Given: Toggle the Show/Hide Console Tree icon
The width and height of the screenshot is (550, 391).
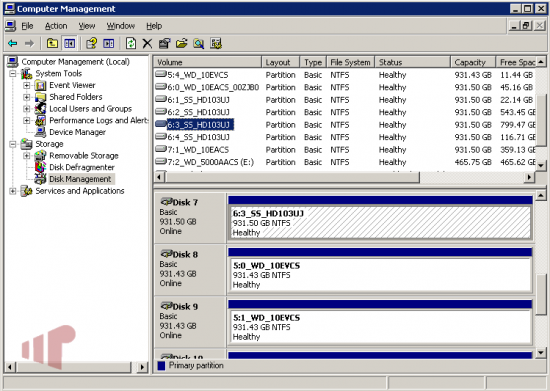Looking at the screenshot, I should pos(69,43).
